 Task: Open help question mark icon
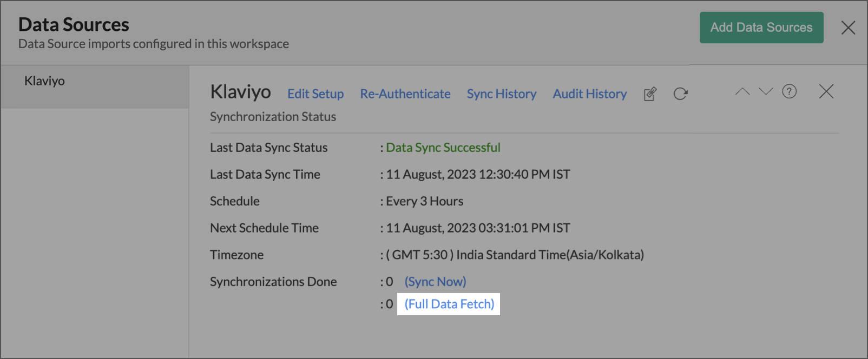tap(790, 91)
